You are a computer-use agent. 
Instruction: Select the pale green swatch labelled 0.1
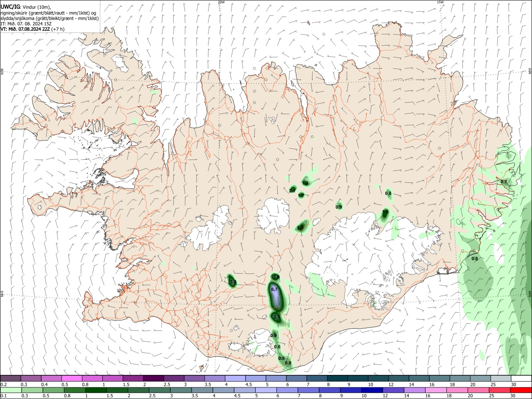(x=11, y=390)
